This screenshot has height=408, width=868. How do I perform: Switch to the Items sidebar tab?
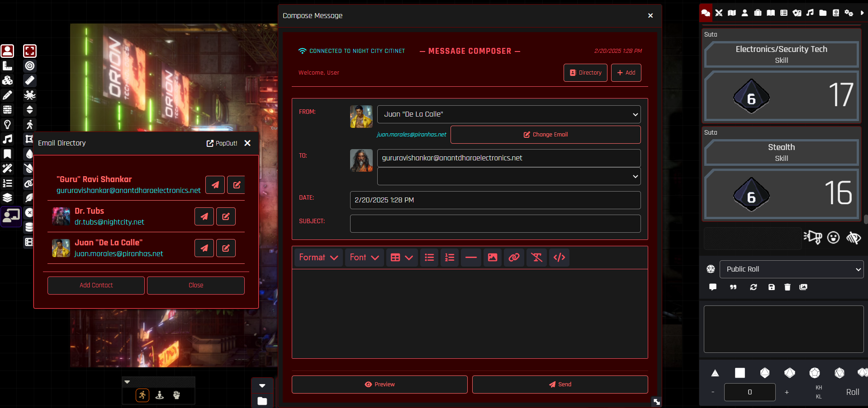(758, 13)
